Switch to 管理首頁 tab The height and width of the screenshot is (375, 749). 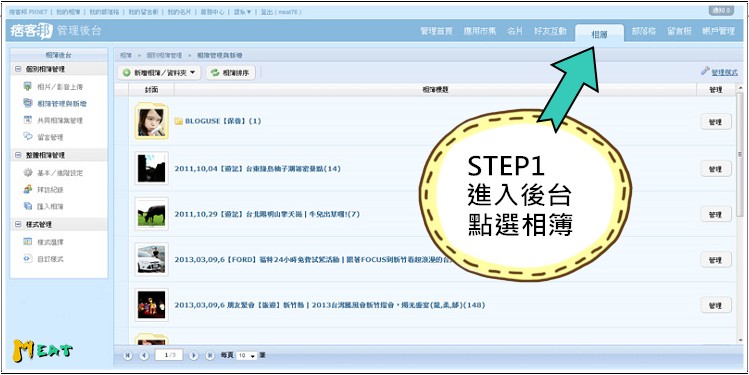[x=436, y=31]
